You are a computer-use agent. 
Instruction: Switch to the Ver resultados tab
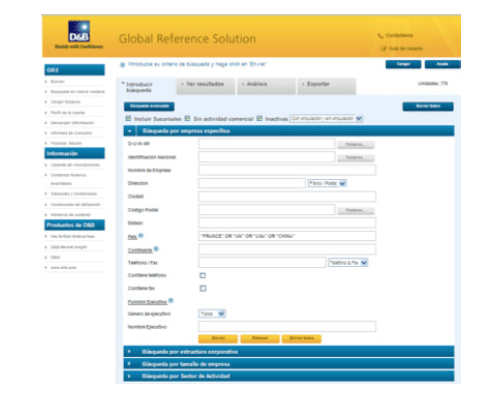tap(206, 86)
